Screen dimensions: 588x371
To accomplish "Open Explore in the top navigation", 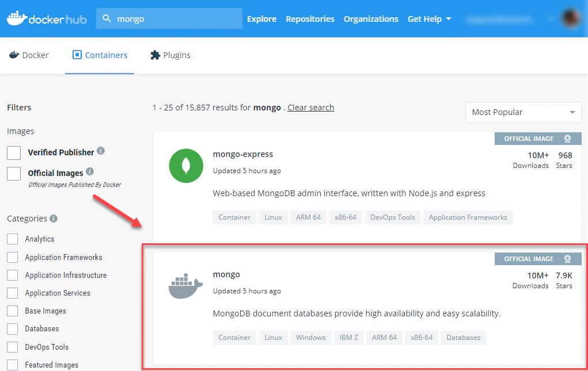I will [262, 19].
